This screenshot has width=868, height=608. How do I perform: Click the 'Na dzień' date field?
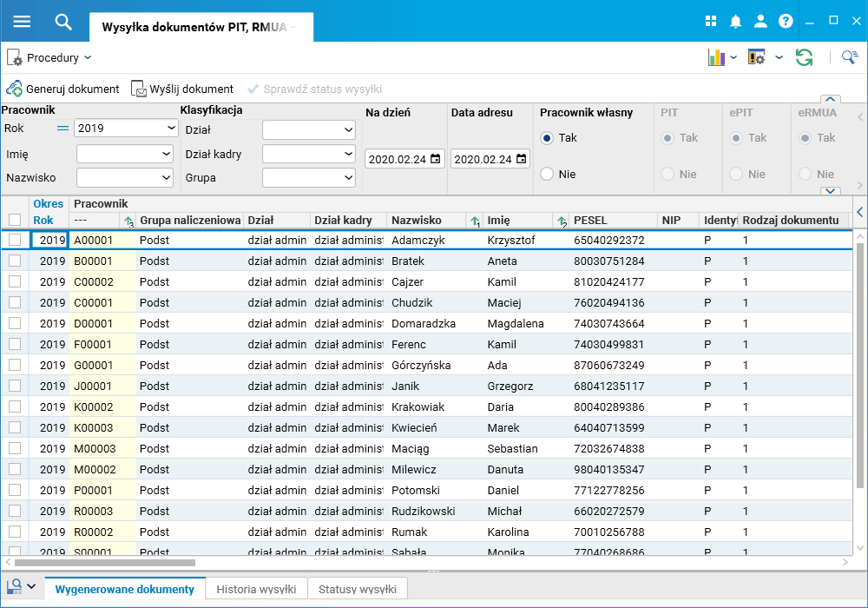[x=397, y=159]
